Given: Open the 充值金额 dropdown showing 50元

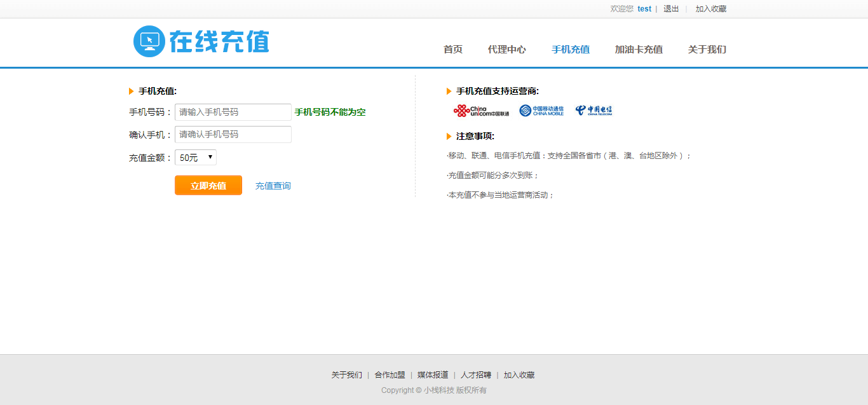Looking at the screenshot, I should tap(196, 158).
